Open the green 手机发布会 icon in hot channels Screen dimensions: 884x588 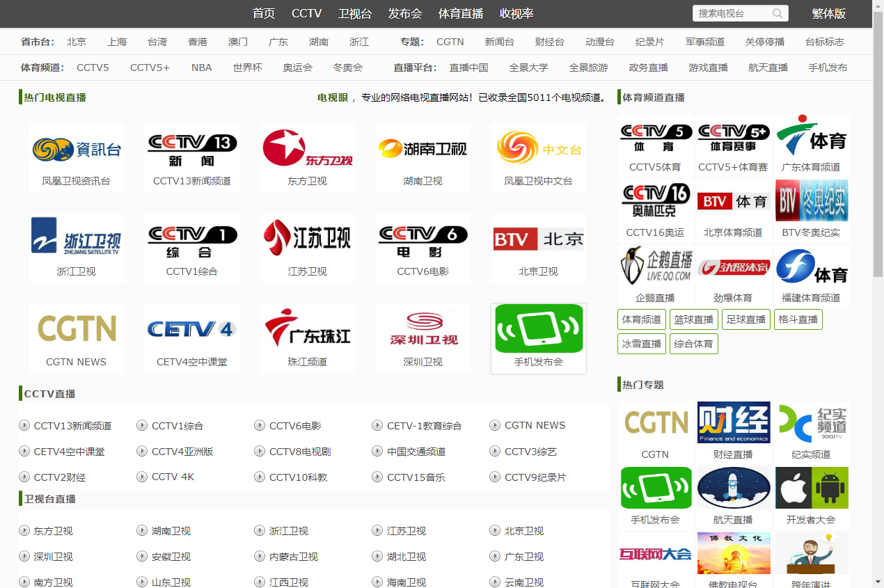(x=539, y=328)
